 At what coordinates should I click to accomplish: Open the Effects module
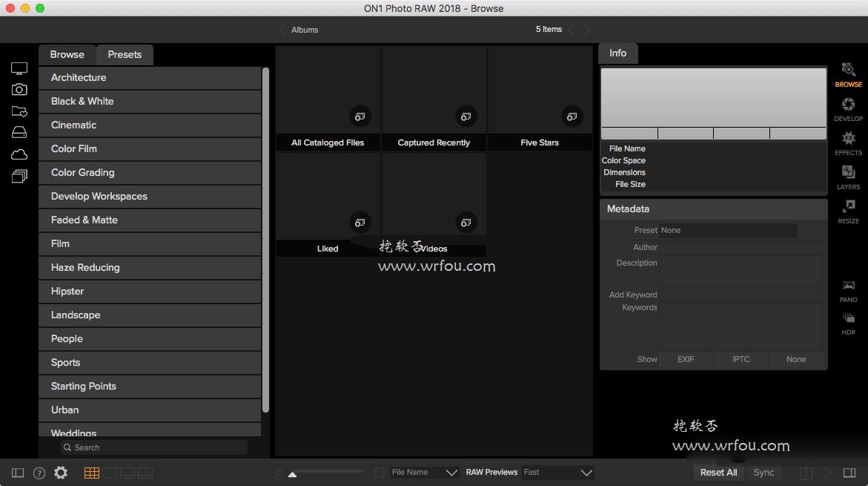tap(848, 143)
